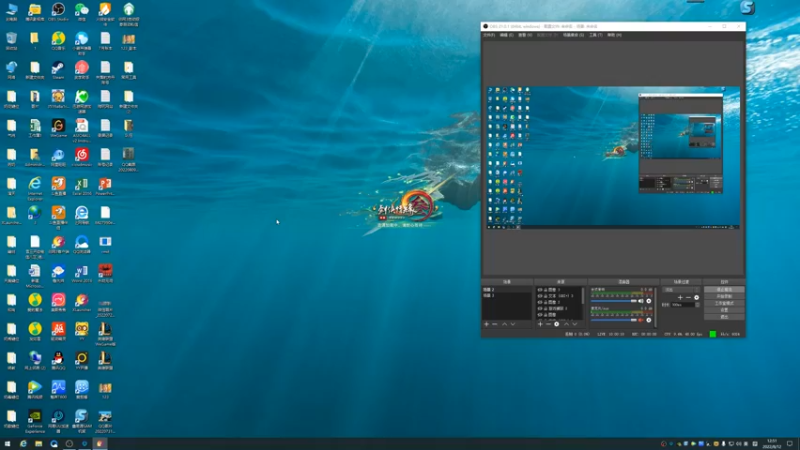The width and height of the screenshot is (800, 450).
Task: Remove the selected source with minus icon
Action: pos(548,324)
